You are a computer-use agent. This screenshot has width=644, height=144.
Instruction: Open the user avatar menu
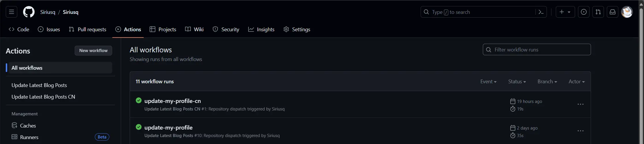point(627,12)
